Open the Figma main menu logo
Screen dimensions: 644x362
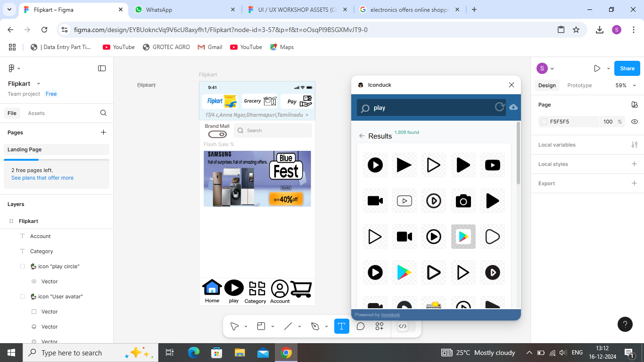click(x=12, y=68)
